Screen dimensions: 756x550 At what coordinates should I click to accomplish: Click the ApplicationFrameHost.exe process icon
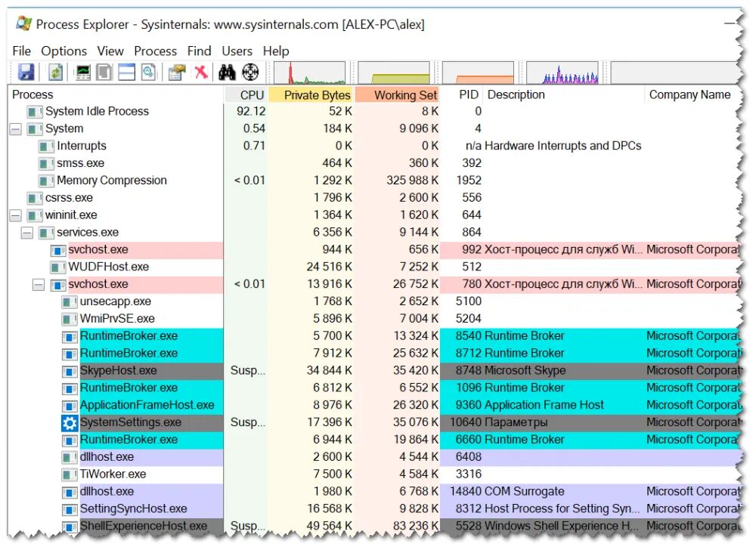click(x=70, y=406)
